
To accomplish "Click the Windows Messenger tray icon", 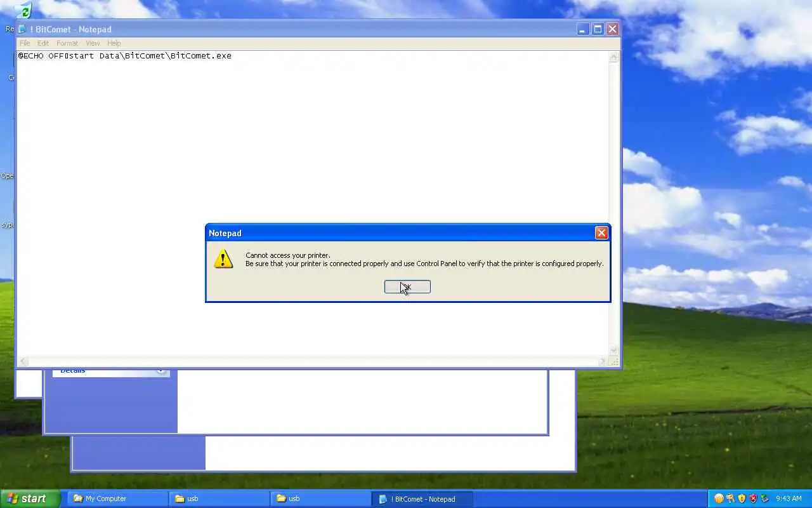I will click(x=730, y=498).
